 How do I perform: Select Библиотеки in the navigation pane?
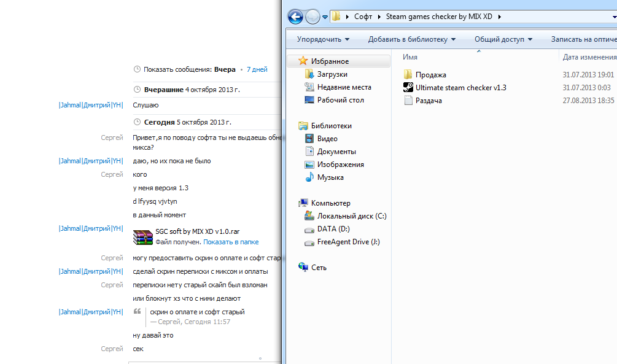pos(331,126)
